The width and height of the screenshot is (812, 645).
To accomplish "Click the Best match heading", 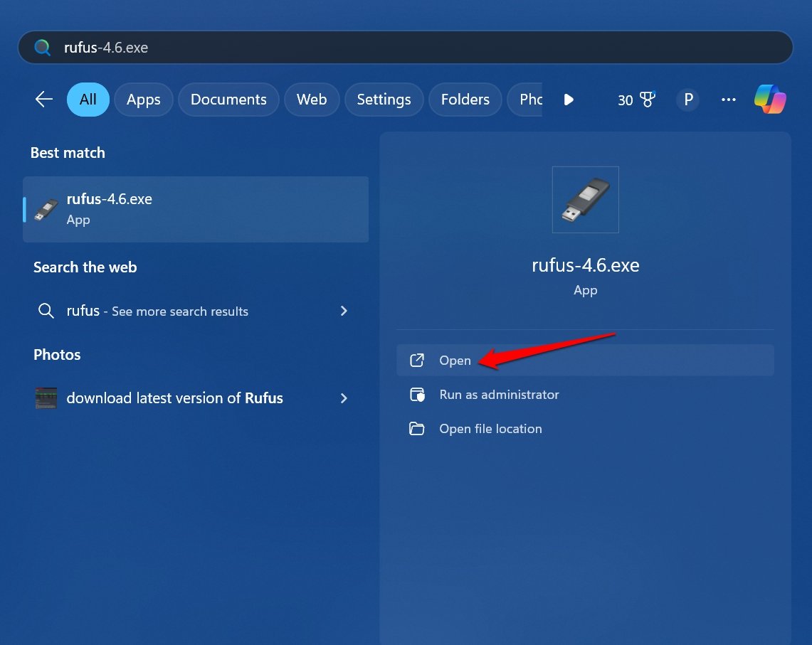I will [x=68, y=153].
